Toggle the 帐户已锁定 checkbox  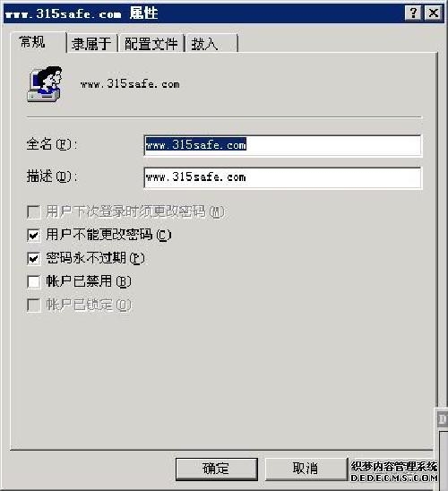coord(33,305)
